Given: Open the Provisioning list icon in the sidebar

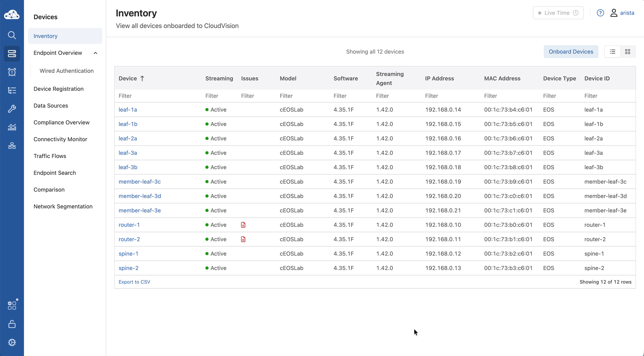Looking at the screenshot, I should [x=12, y=90].
